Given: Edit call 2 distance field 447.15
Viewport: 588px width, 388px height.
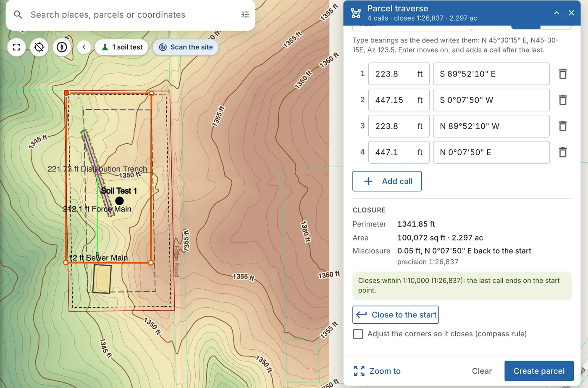Looking at the screenshot, I should point(399,100).
